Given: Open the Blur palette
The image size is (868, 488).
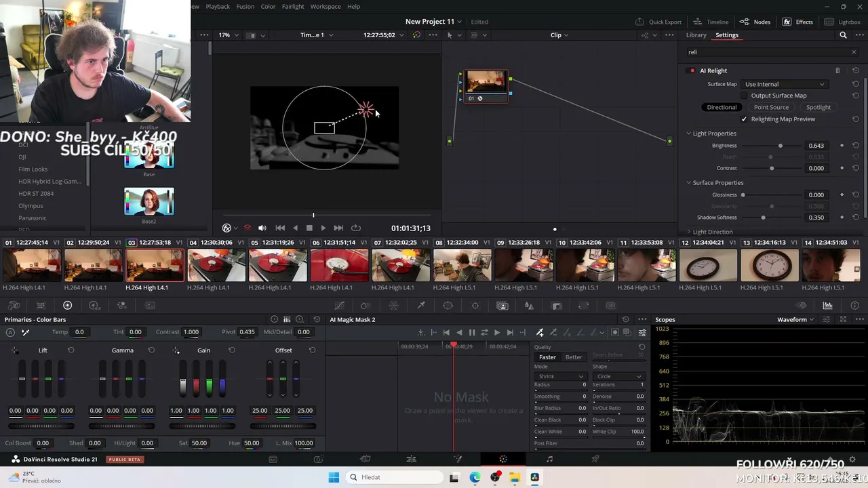Looking at the screenshot, I should [529, 306].
